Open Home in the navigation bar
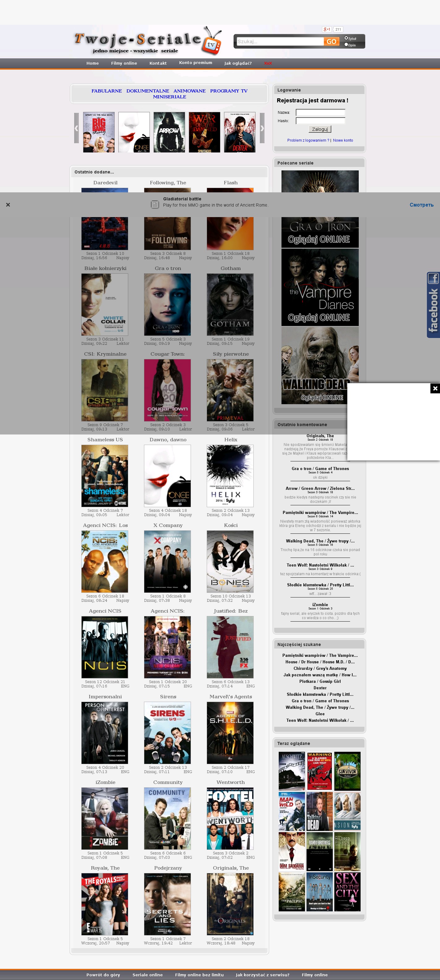The height and width of the screenshot is (980, 440). click(92, 63)
